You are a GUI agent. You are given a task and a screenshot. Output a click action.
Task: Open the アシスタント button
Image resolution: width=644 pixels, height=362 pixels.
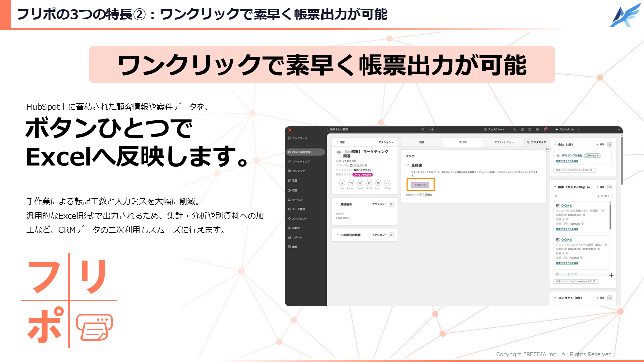565,129
